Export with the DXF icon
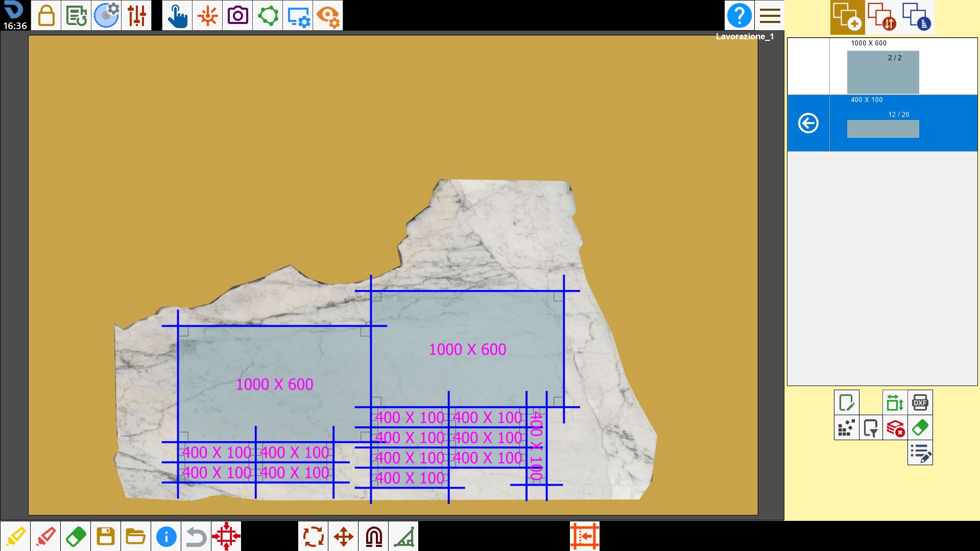This screenshot has height=551, width=980. (920, 402)
